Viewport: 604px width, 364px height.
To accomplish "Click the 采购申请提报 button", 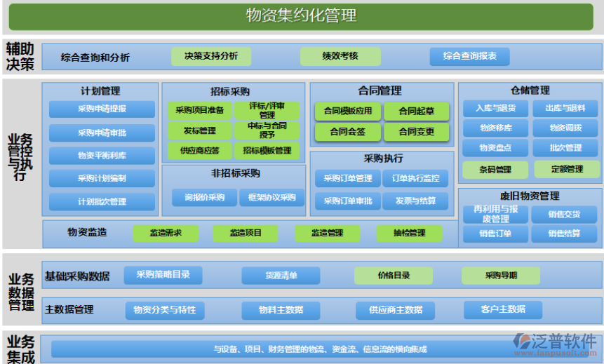I will (x=102, y=109).
